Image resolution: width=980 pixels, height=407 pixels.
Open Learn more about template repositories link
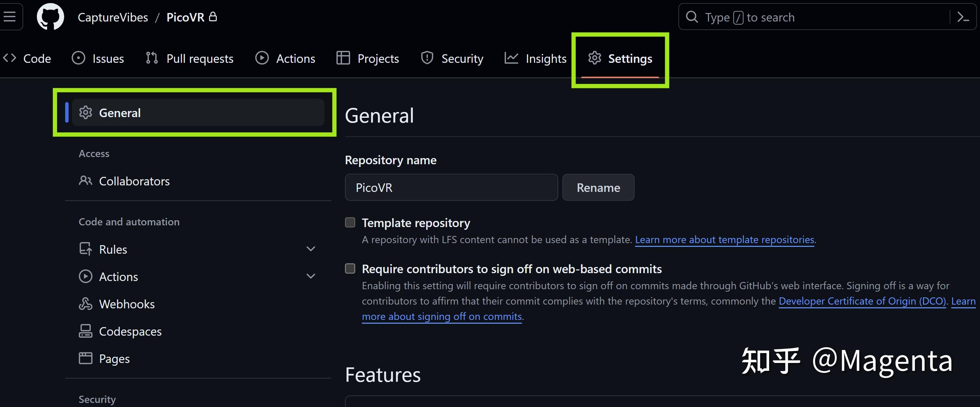[724, 239]
